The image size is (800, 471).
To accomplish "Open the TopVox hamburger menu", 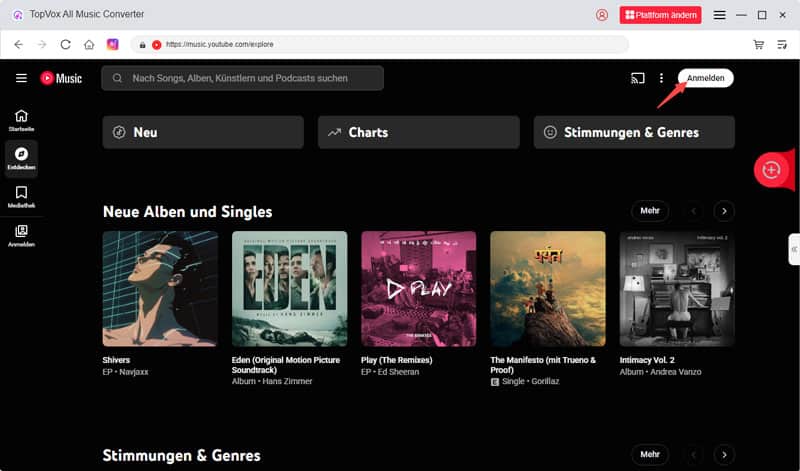I will 719,15.
